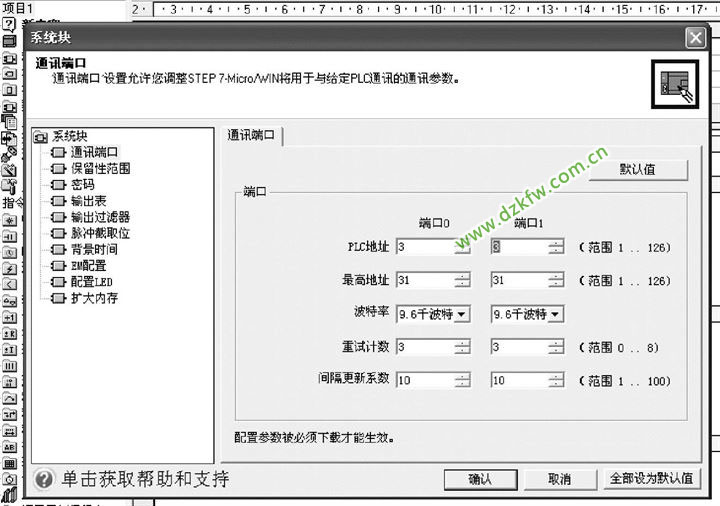This screenshot has height=506, width=720.
Task: Click the port 1 最高地址 input field
Action: point(519,281)
